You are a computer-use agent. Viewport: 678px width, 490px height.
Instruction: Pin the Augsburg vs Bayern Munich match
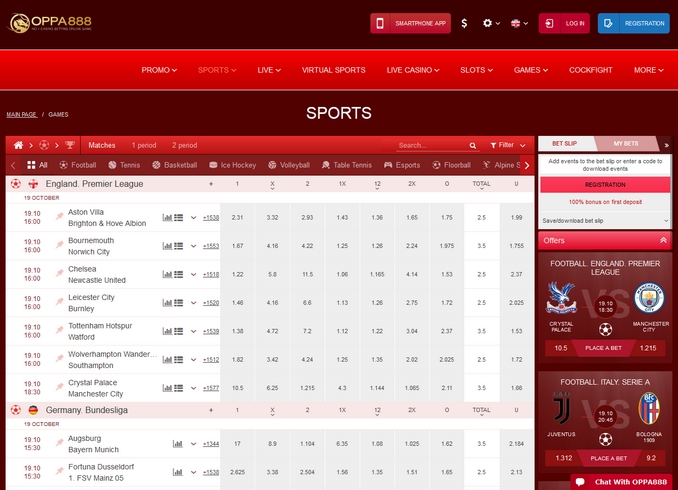tap(59, 443)
